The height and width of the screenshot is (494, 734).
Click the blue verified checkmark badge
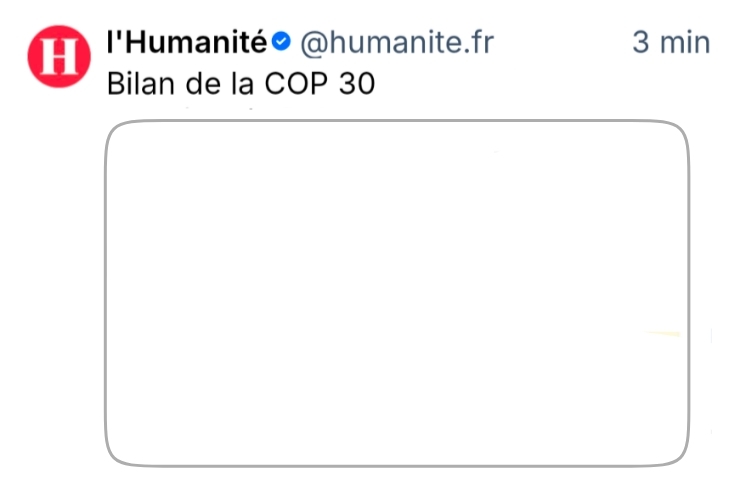pyautogui.click(x=281, y=42)
